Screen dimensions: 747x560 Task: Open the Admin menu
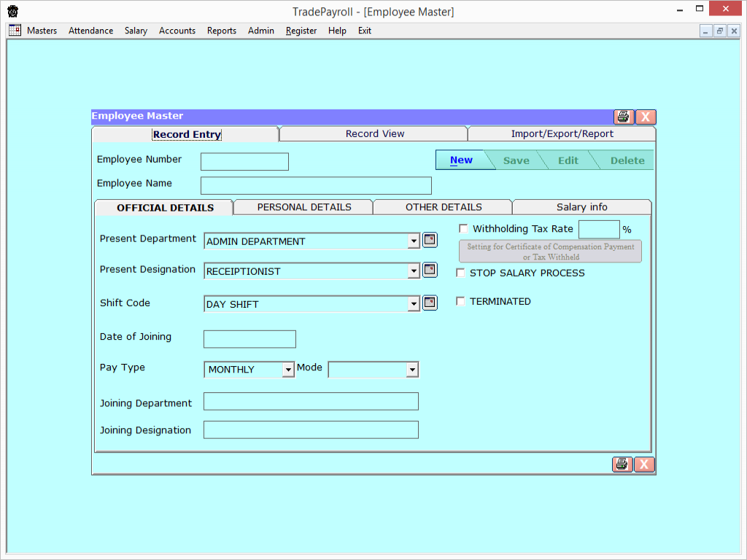point(261,31)
